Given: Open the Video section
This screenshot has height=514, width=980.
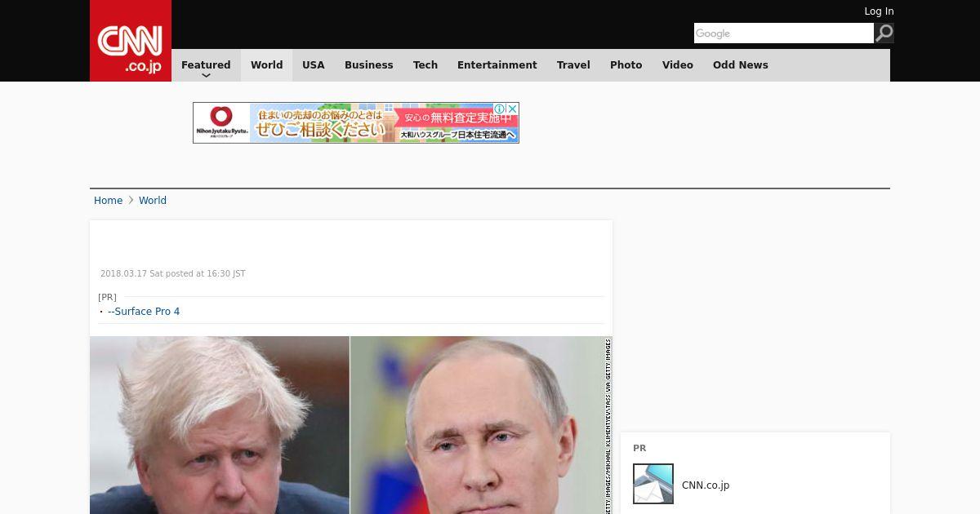Looking at the screenshot, I should click(x=678, y=65).
